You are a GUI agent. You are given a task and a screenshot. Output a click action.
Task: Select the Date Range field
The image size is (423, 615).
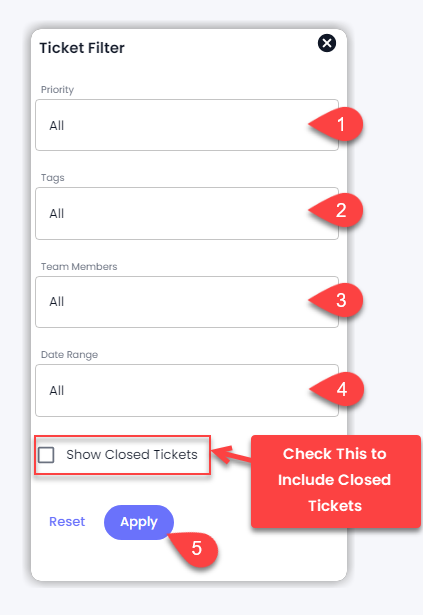click(187, 390)
